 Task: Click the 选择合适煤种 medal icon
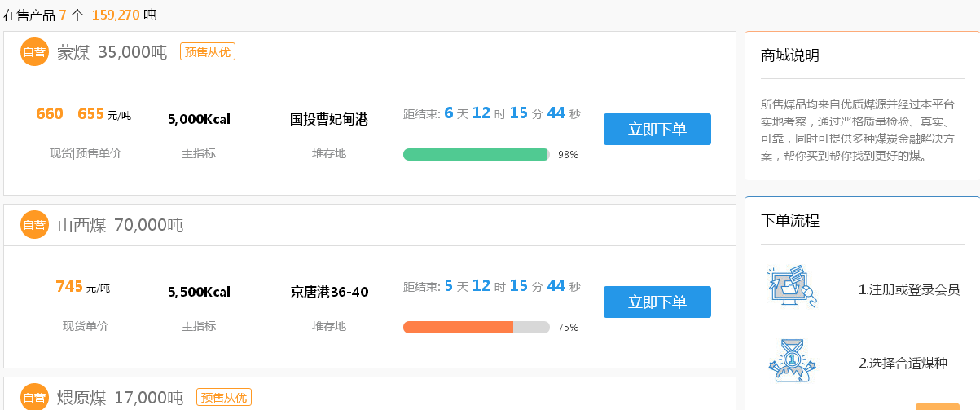click(792, 361)
